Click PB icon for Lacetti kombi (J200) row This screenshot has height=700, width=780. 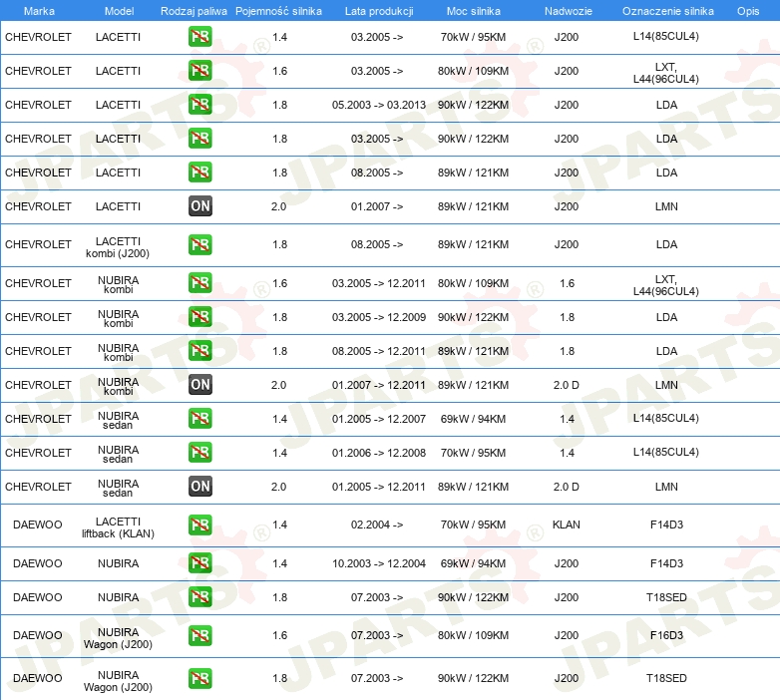(x=199, y=244)
